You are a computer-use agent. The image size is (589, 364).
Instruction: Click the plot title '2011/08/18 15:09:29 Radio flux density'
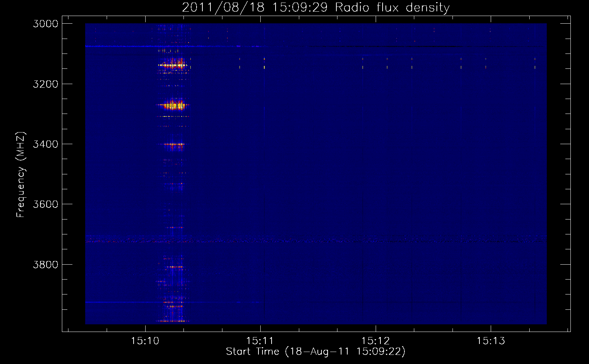316,7
